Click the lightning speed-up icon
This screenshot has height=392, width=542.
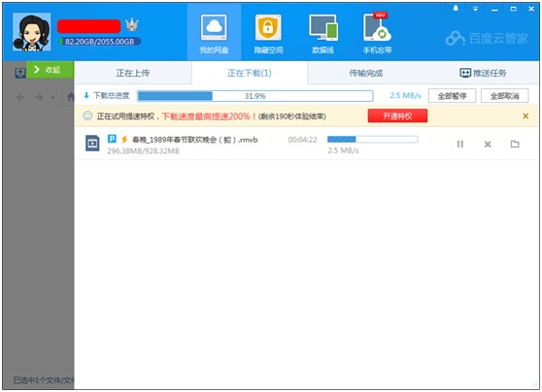(x=124, y=139)
